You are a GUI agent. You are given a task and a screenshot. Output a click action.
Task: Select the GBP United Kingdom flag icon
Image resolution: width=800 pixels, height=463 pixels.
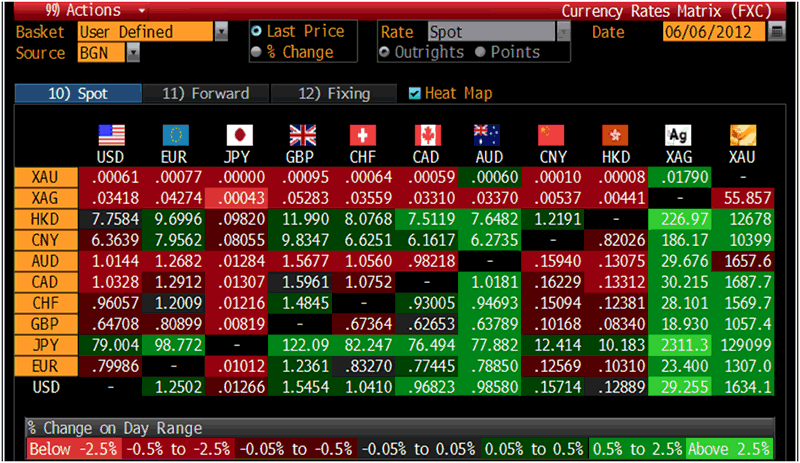302,135
